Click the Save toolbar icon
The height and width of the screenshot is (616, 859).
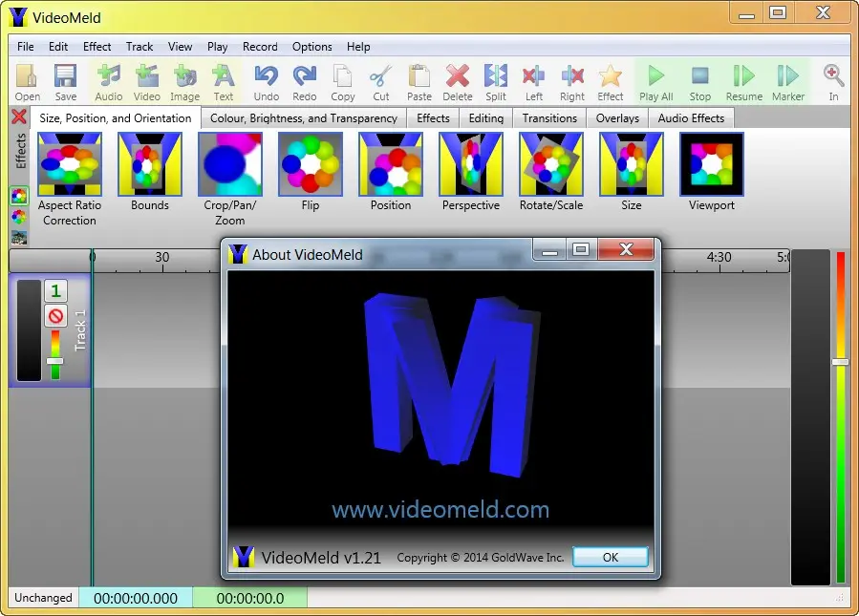[65, 82]
